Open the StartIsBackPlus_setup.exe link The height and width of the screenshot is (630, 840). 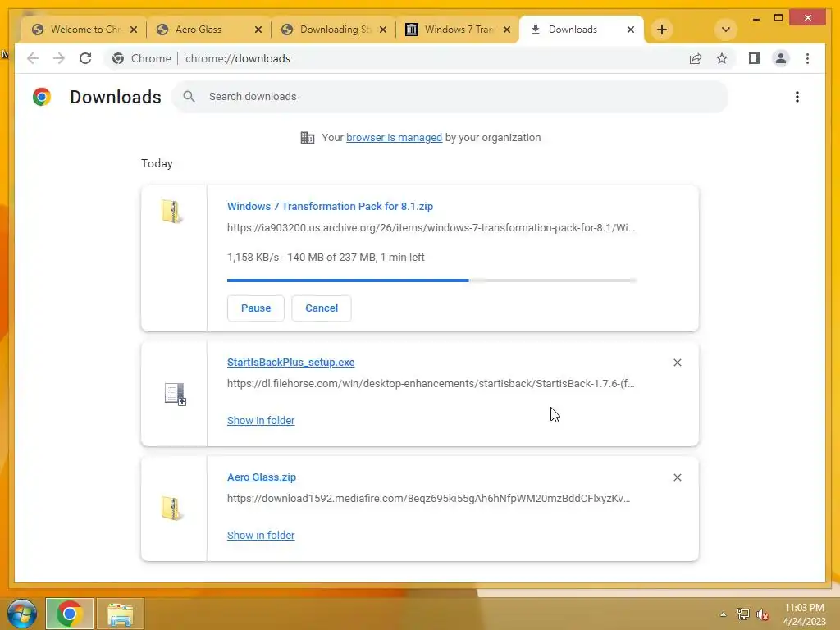[291, 362]
